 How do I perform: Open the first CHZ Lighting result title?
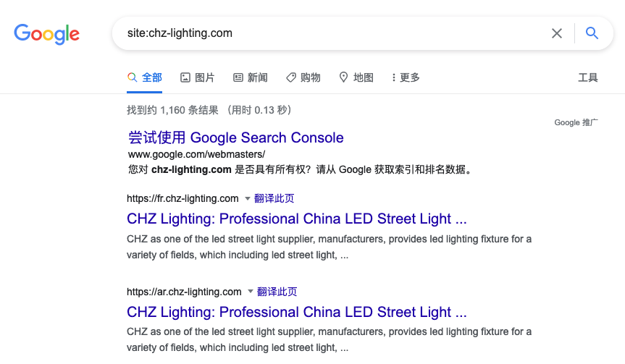(x=296, y=219)
